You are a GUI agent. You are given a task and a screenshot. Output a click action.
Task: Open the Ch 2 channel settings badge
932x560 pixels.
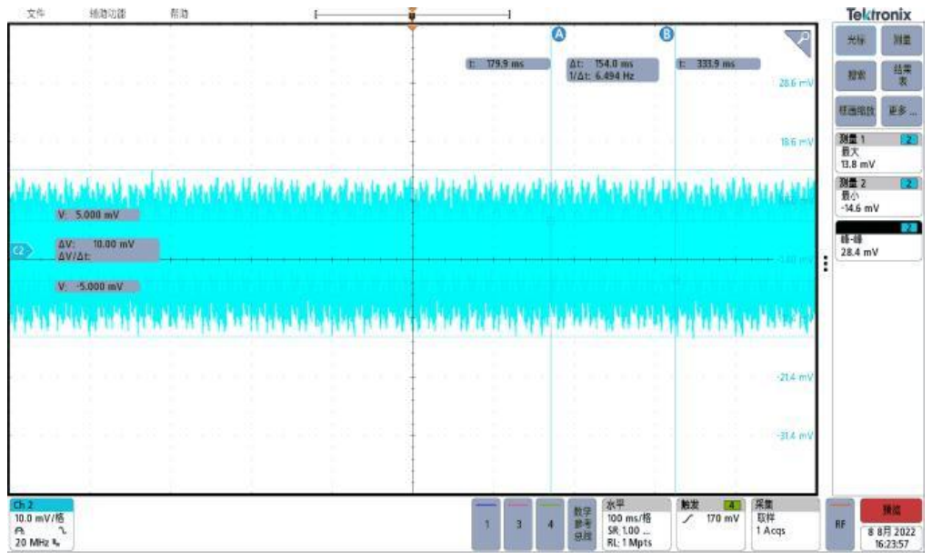point(41,525)
